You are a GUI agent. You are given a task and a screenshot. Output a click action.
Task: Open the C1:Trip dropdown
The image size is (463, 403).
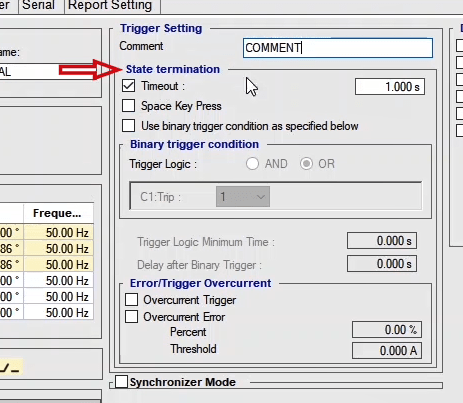point(243,197)
